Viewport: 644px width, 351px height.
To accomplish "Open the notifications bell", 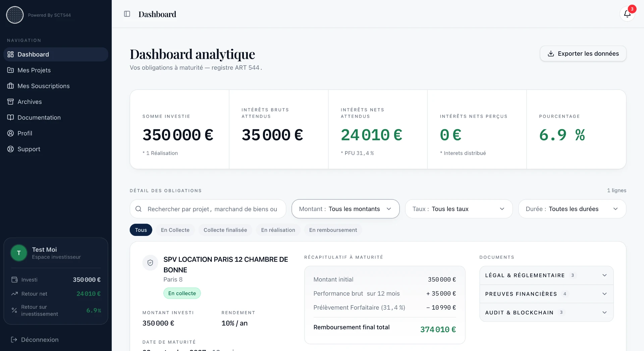I will (x=627, y=14).
